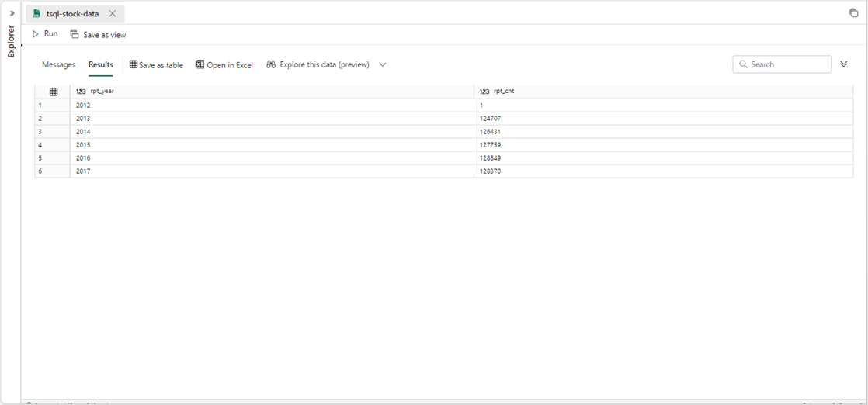Run the query

coord(45,34)
